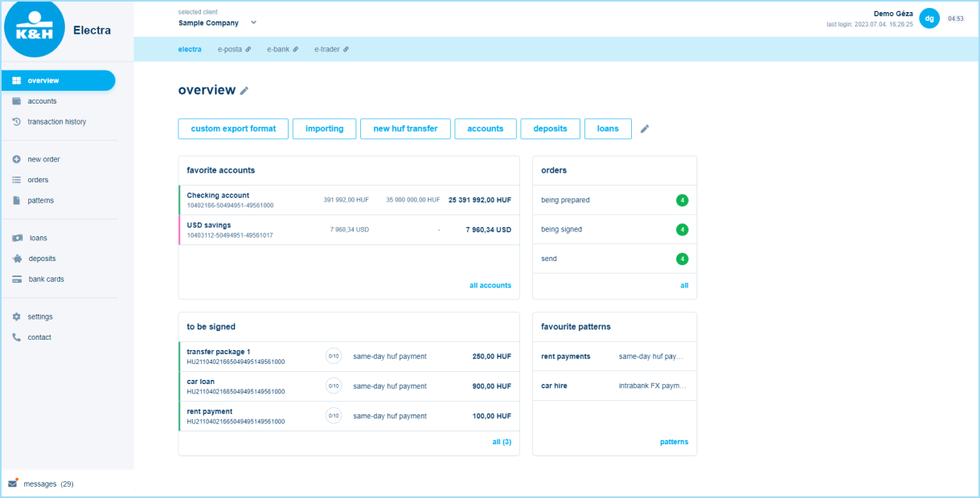Open the accounts sidebar icon

tap(16, 100)
